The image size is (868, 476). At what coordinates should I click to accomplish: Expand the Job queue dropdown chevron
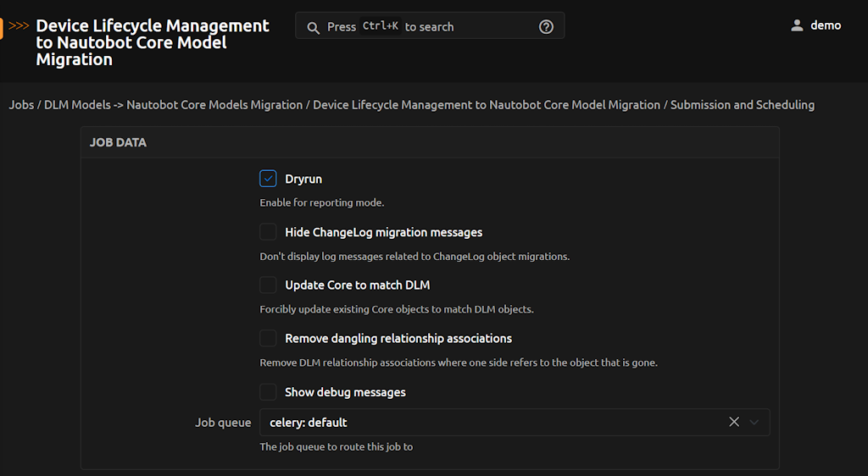point(754,422)
